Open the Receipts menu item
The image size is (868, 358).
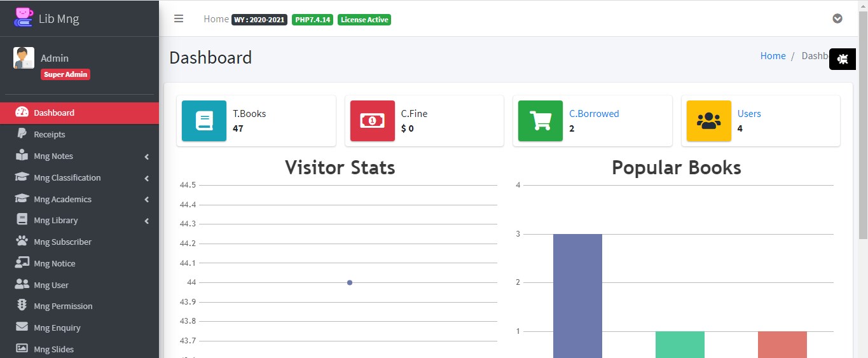pos(79,134)
